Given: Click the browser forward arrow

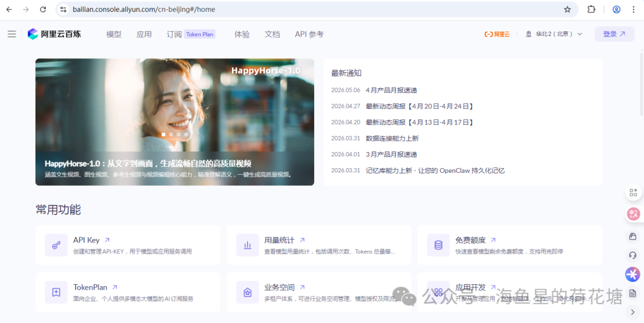Looking at the screenshot, I should click(26, 10).
